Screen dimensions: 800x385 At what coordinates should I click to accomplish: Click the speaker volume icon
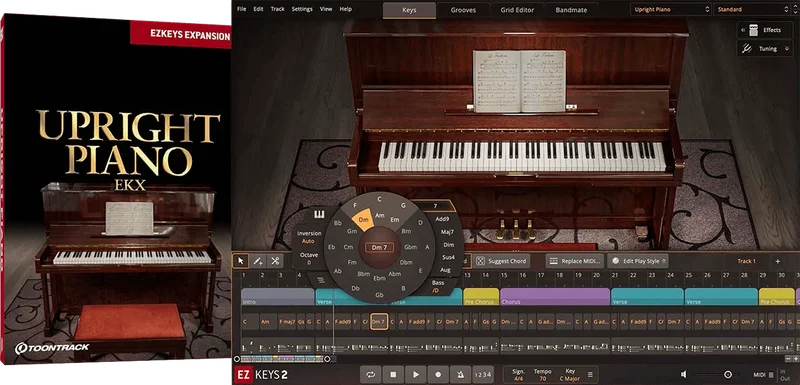click(683, 375)
